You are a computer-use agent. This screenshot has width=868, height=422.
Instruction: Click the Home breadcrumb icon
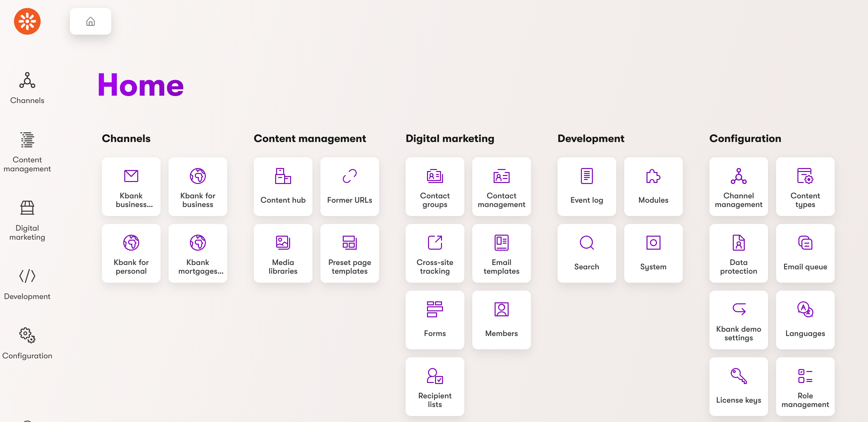point(90,21)
